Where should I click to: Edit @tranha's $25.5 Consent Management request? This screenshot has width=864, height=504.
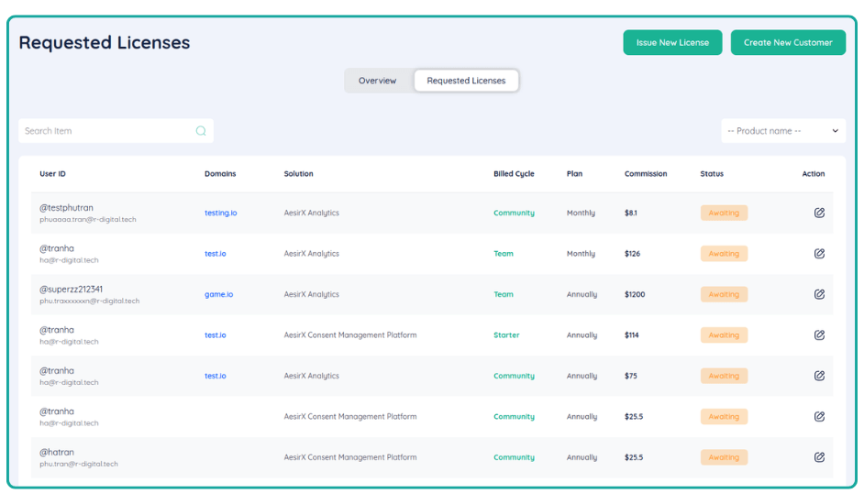[819, 417]
